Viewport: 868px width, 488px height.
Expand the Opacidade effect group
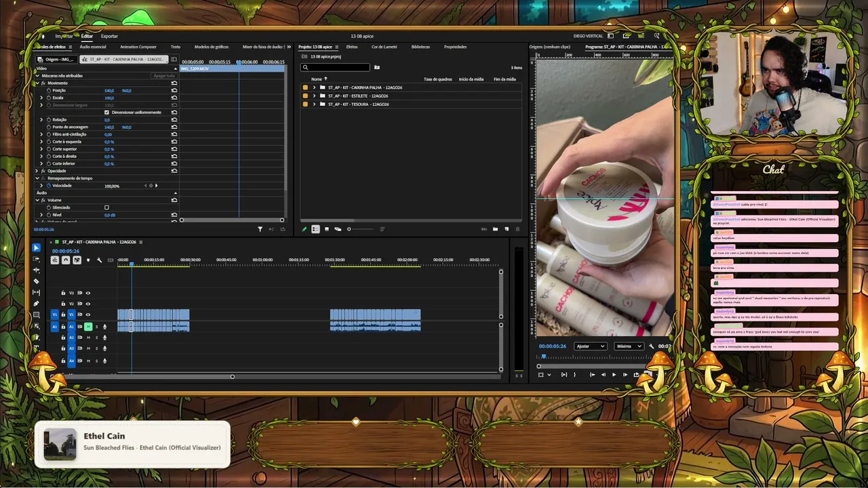click(37, 171)
